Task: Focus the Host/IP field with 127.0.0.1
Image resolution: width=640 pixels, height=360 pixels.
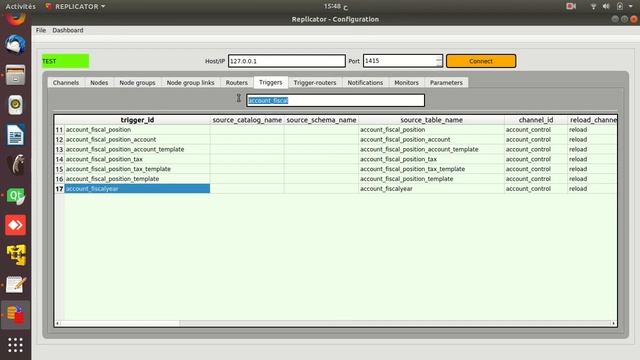Action: click(287, 61)
